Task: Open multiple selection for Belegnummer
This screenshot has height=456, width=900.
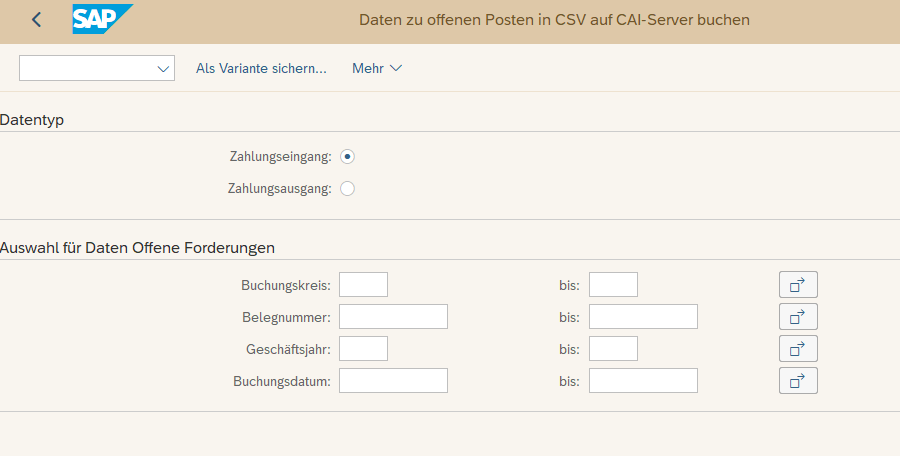Action: pos(798,317)
